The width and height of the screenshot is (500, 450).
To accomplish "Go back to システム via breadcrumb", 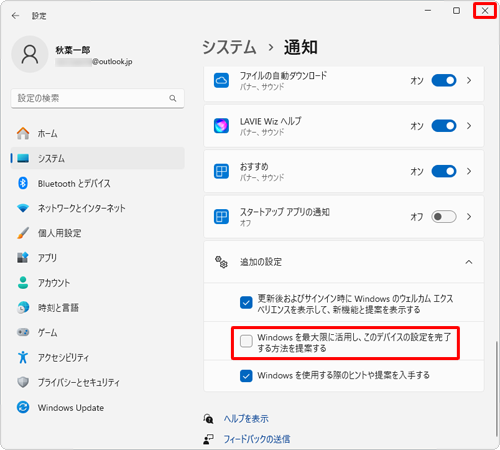I will click(229, 47).
